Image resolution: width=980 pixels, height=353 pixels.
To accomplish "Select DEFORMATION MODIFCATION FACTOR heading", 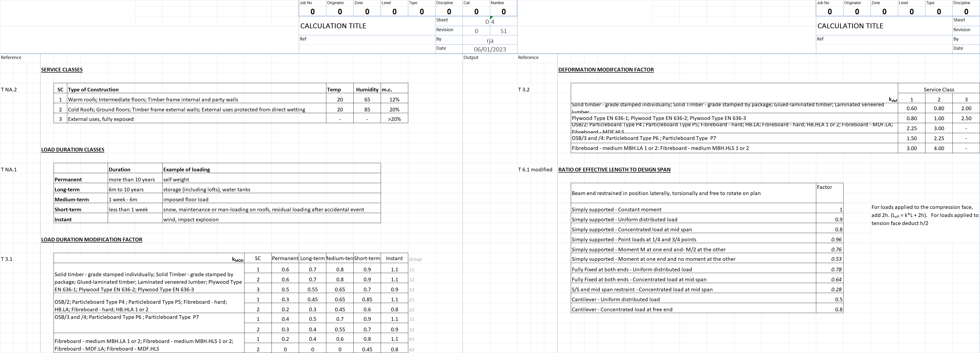I will 606,70.
